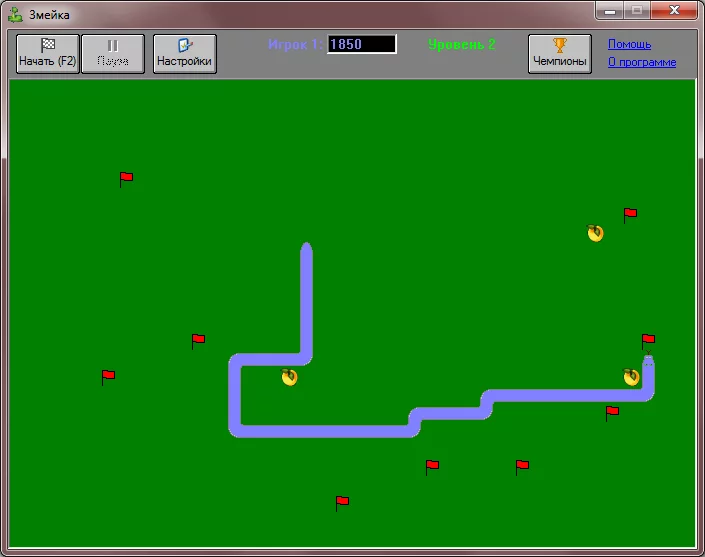Close the Змейка window
The image size is (705, 557).
point(674,11)
